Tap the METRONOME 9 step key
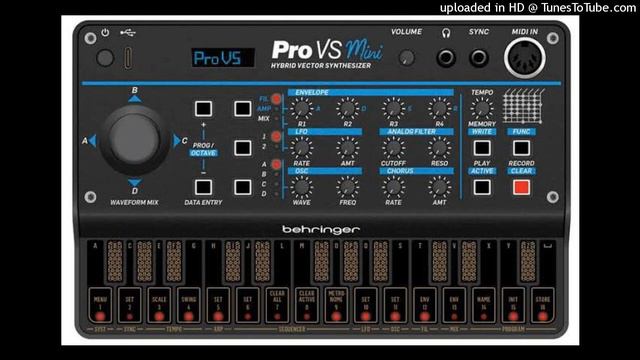 [x=336, y=305]
